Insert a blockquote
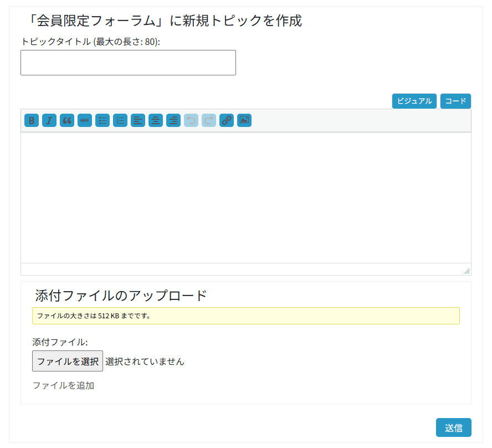Viewport: 492px width, 448px height. pyautogui.click(x=67, y=120)
